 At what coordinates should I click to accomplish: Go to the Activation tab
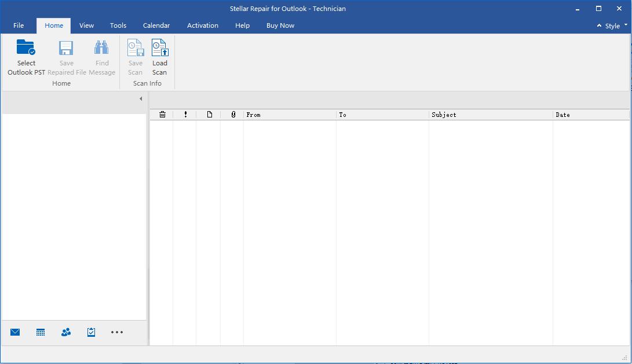point(203,25)
